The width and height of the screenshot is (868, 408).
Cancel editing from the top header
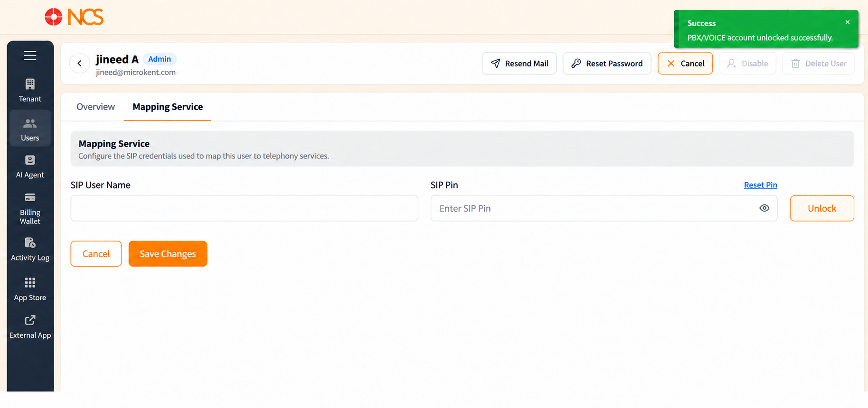[685, 64]
